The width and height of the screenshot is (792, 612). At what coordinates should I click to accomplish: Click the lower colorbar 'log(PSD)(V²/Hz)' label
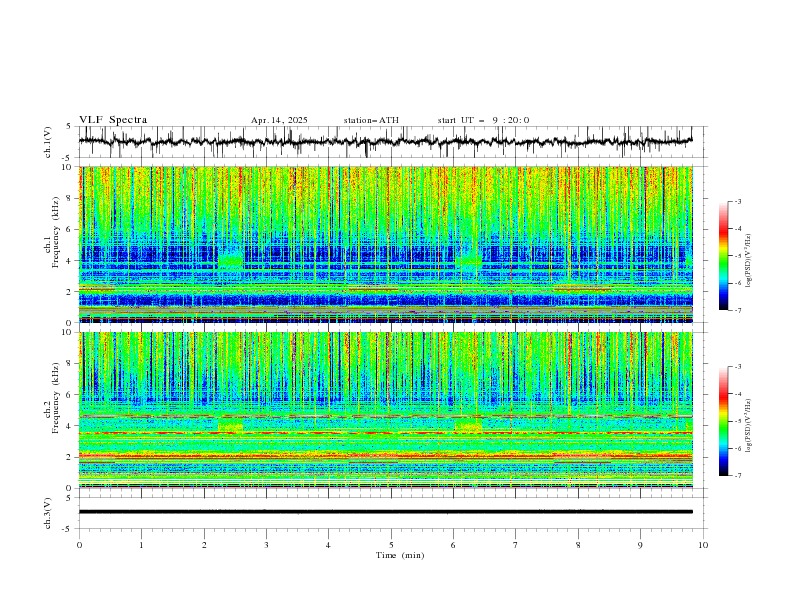(x=748, y=426)
